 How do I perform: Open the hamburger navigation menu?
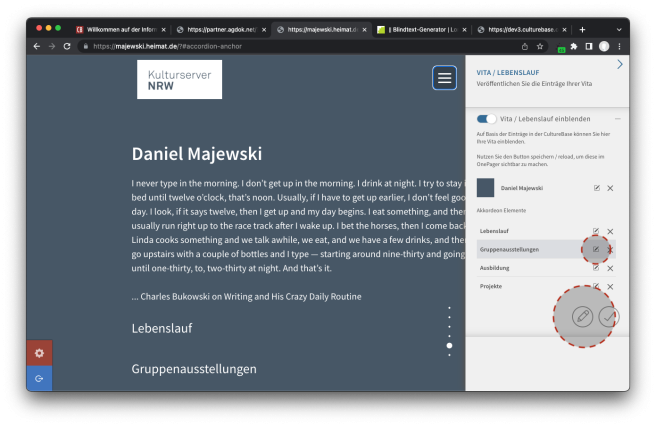tap(444, 78)
